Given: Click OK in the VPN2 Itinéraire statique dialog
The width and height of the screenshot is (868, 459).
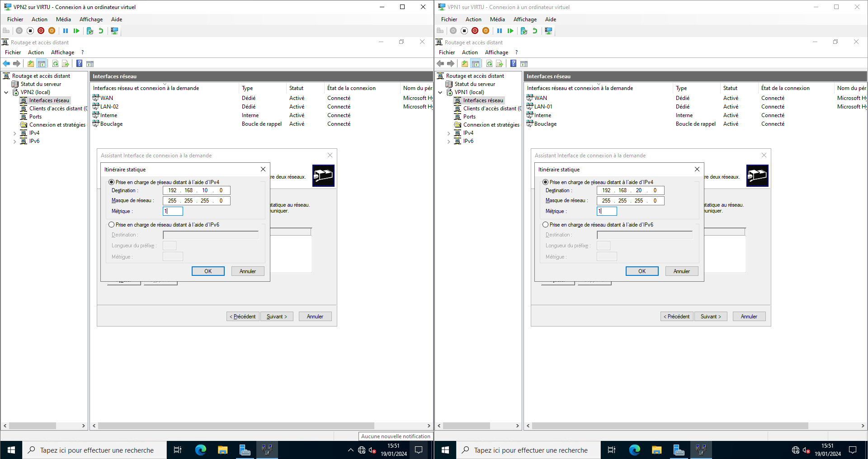Looking at the screenshot, I should pyautogui.click(x=208, y=271).
